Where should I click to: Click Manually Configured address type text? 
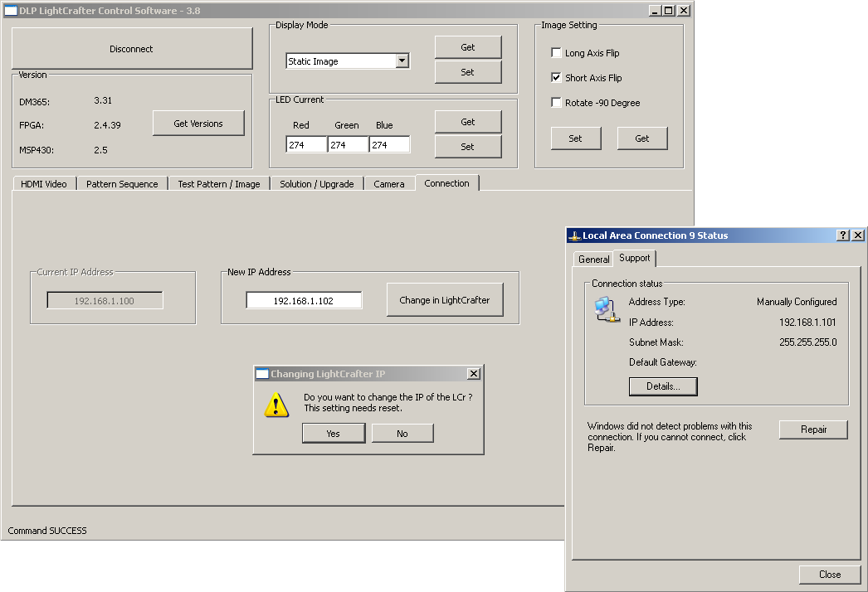[x=797, y=302]
